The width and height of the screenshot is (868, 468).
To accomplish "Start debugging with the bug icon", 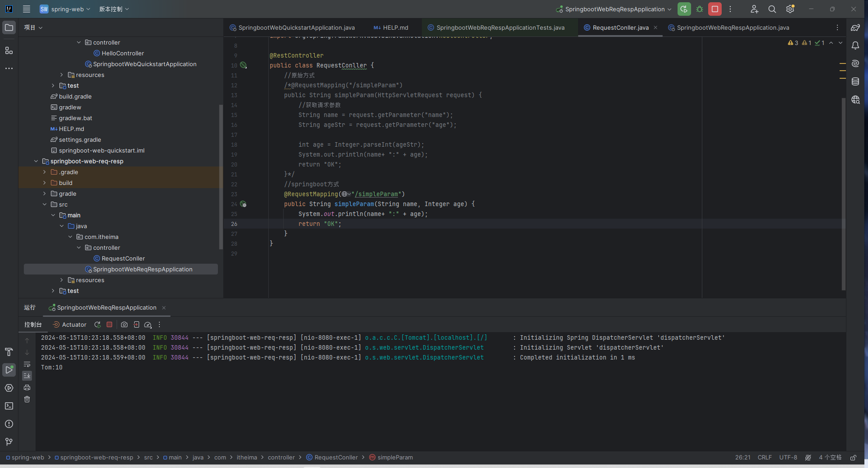I will coord(700,9).
